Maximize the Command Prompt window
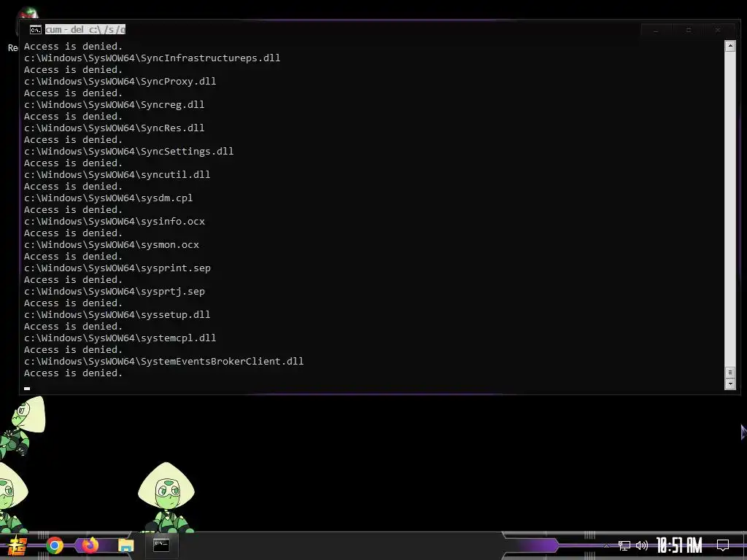Image resolution: width=747 pixels, height=560 pixels. (x=688, y=30)
